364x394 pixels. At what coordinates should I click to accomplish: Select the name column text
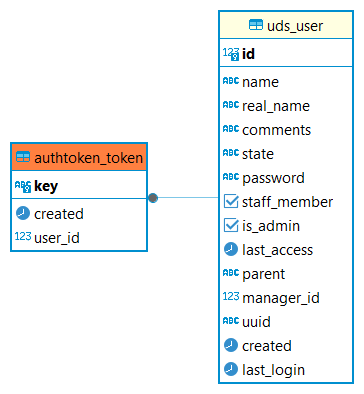coord(260,82)
